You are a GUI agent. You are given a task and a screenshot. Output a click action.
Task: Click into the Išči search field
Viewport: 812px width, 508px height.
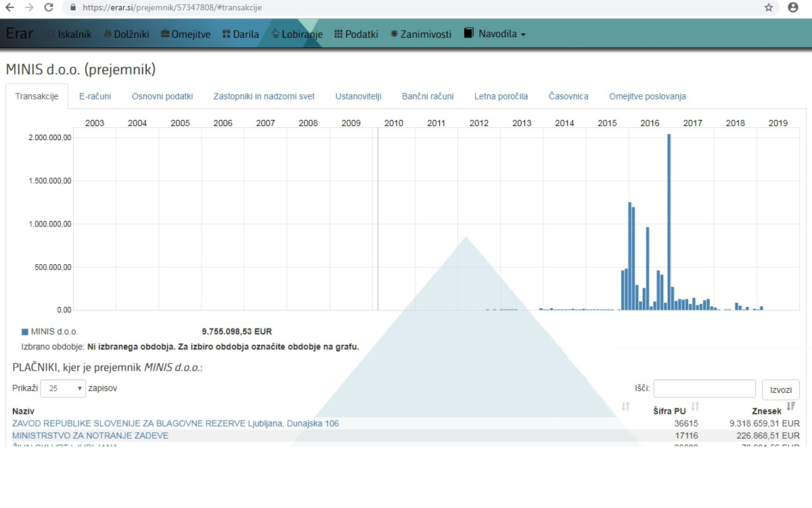point(704,389)
